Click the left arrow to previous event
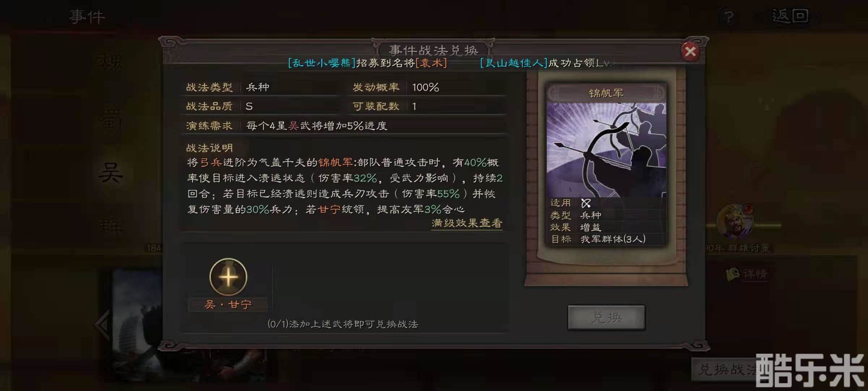The image size is (868, 391). coord(103,324)
